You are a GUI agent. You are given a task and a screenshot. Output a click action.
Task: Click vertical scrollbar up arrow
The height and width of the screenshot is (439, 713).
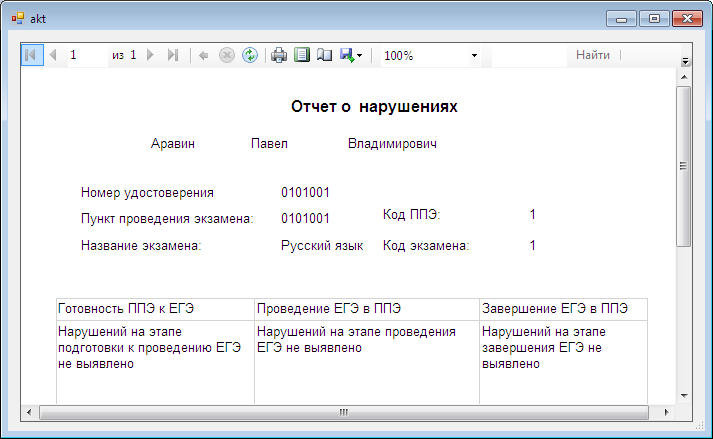[x=684, y=77]
